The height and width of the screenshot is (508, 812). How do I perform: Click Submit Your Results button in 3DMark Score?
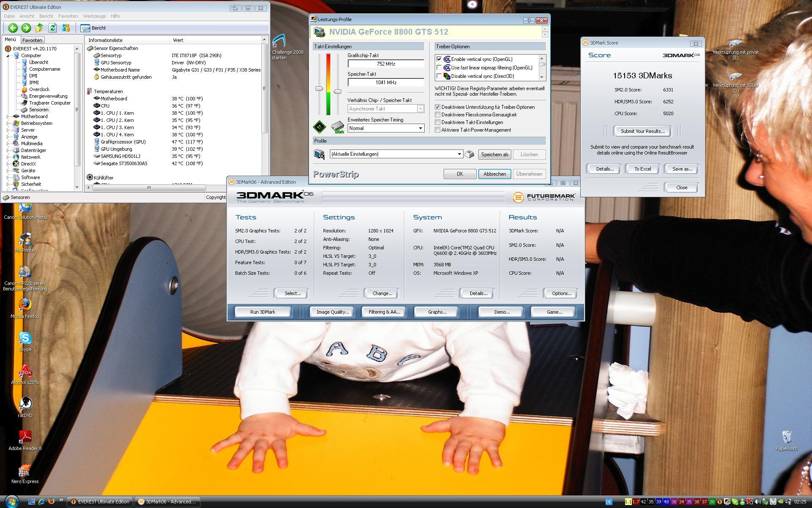pos(642,131)
